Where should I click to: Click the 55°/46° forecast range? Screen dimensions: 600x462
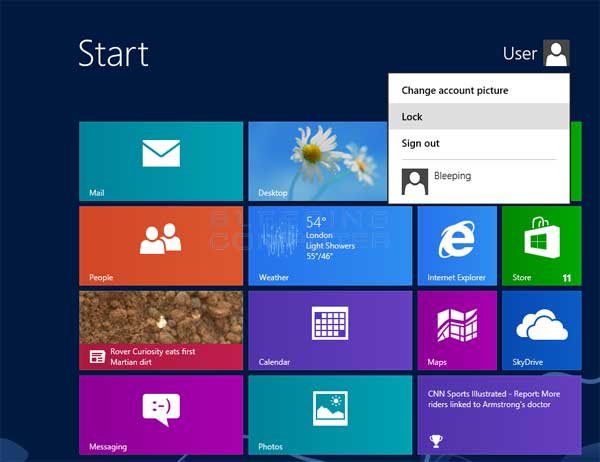(x=319, y=256)
